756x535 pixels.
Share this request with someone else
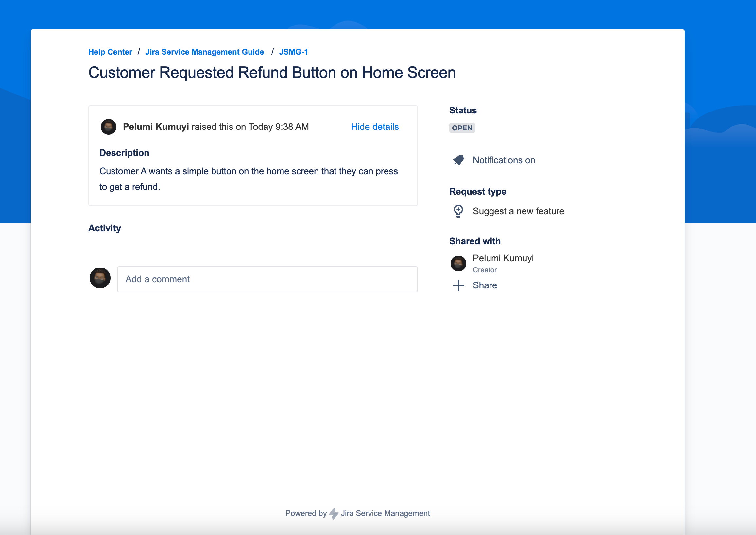(x=485, y=285)
